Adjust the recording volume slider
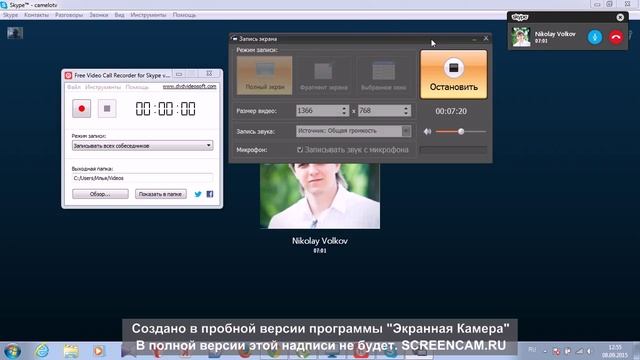Viewport: 640px width, 360px height. click(461, 131)
